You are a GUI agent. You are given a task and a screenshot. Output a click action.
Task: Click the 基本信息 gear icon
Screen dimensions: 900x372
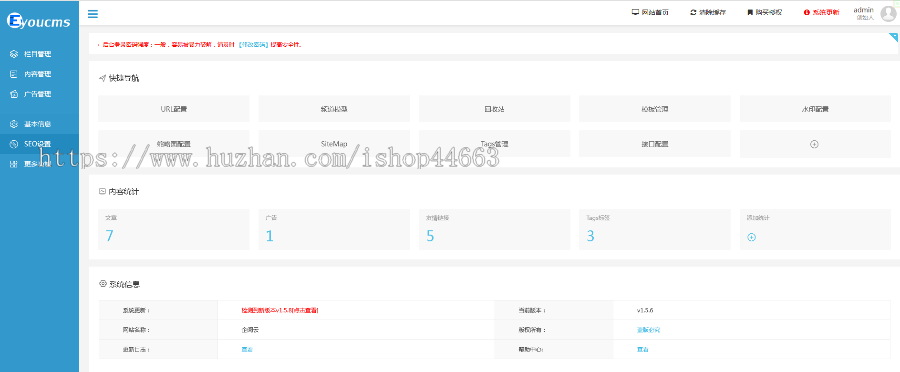14,124
